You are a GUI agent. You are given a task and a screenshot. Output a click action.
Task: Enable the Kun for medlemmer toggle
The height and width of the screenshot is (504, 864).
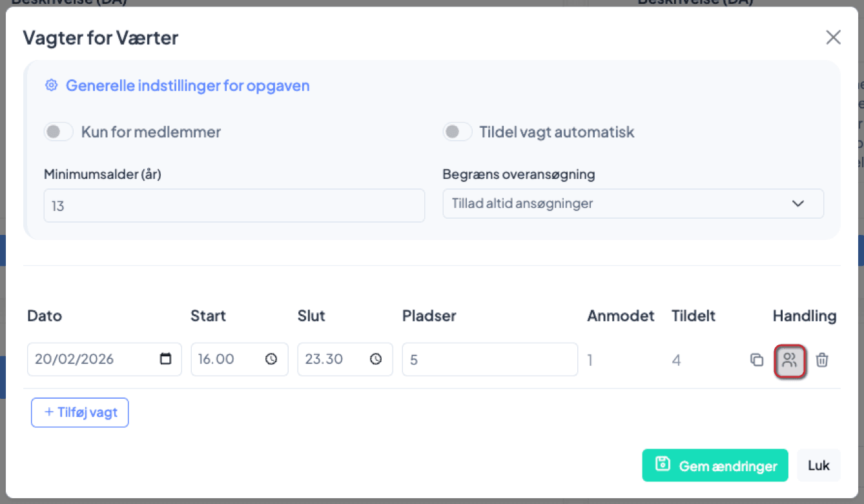pos(58,131)
